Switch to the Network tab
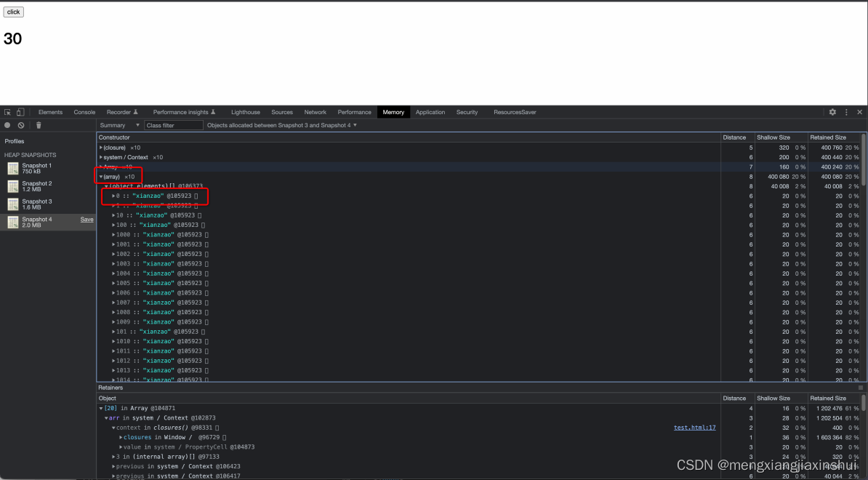Image resolution: width=868 pixels, height=480 pixels. click(315, 112)
